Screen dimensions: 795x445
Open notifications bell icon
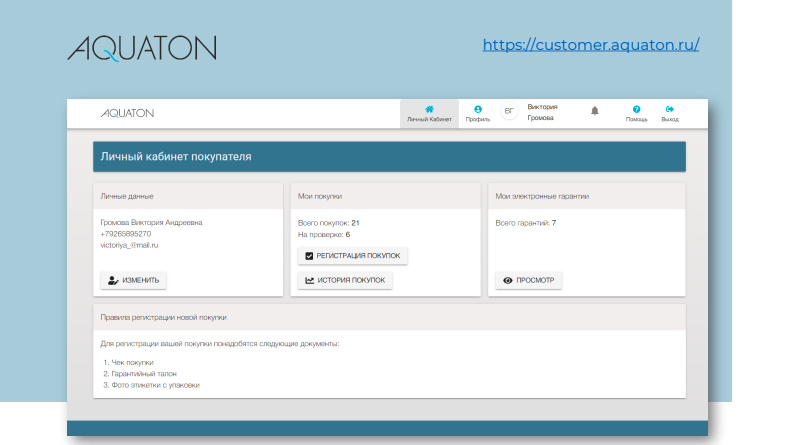[x=595, y=110]
